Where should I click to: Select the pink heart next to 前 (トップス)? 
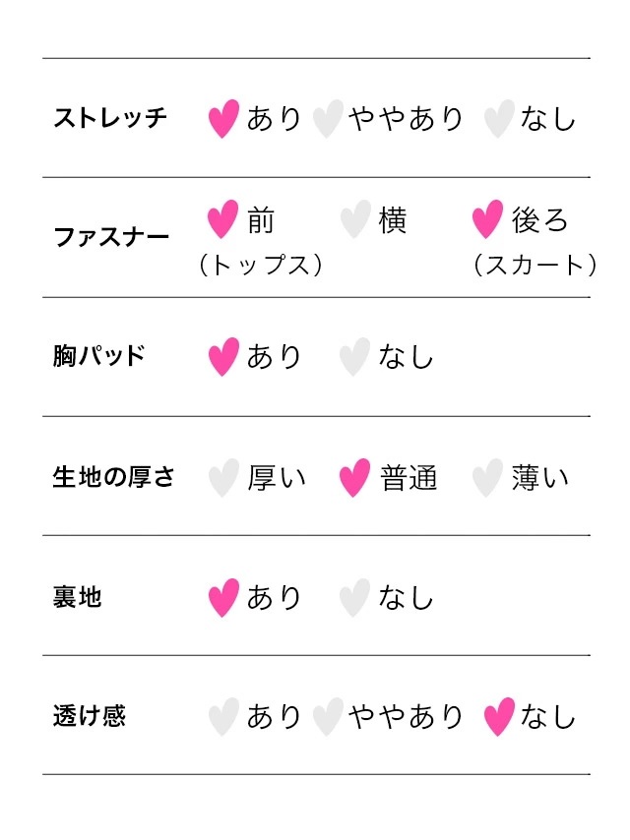[x=222, y=219]
